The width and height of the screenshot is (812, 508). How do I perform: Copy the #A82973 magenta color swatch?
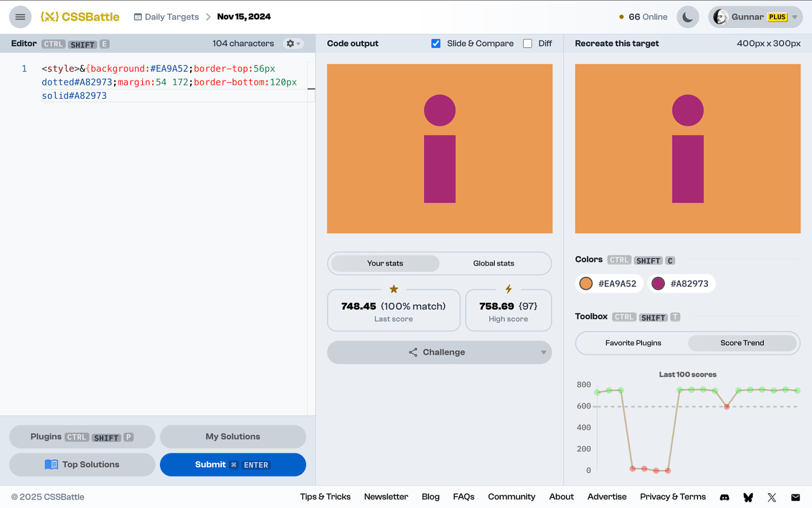[682, 283]
